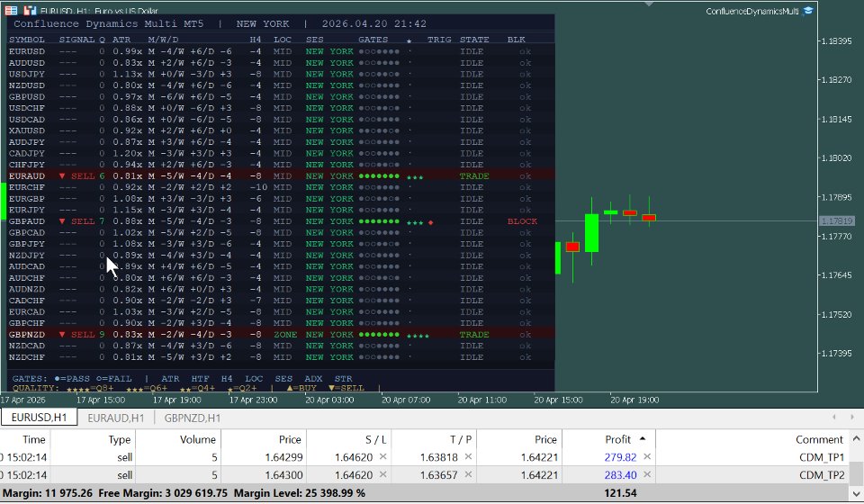This screenshot has width=864, height=504.
Task: Click the Margin summary row text
Action: pyautogui.click(x=184, y=493)
